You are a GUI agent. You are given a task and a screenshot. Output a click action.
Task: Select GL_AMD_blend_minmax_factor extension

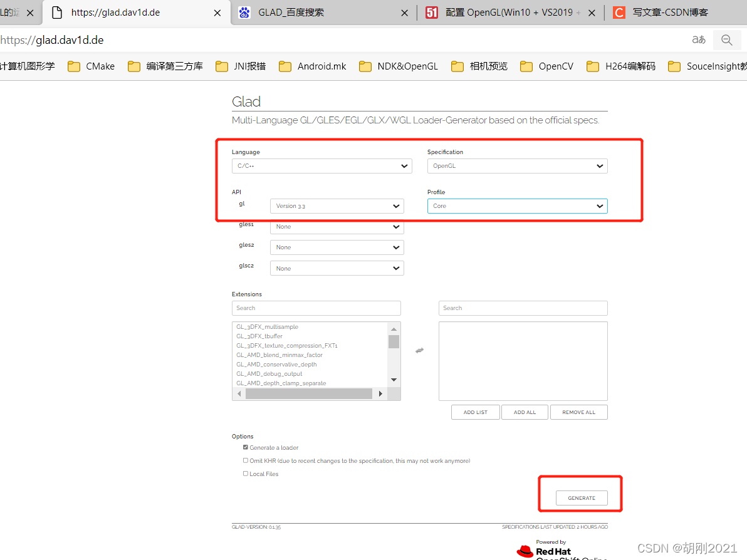coord(279,355)
